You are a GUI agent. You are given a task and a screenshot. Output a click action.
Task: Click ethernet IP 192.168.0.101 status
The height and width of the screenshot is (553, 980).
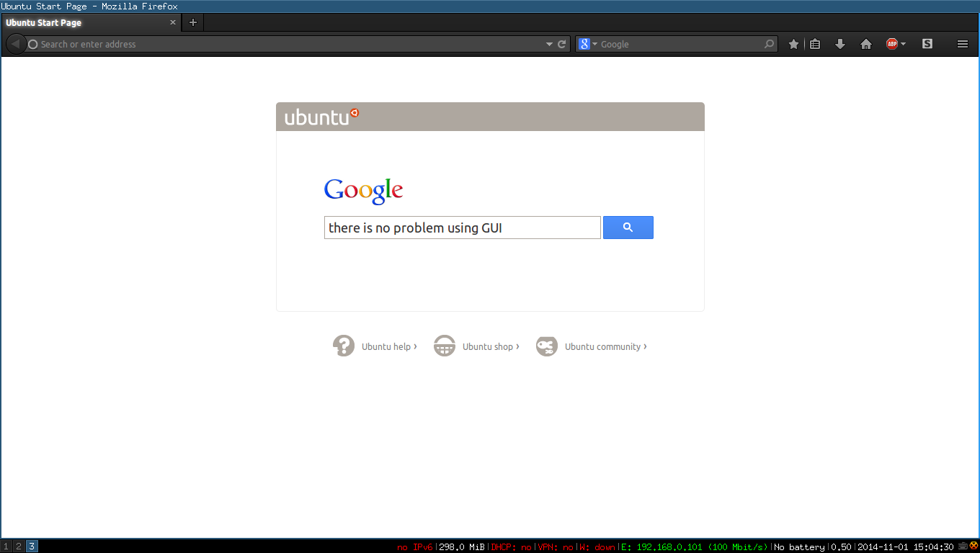pos(695,547)
